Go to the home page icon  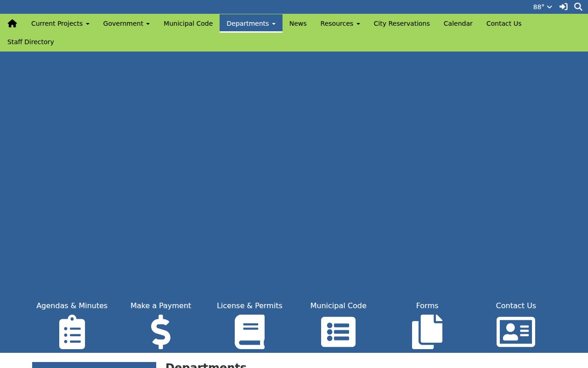click(x=12, y=23)
